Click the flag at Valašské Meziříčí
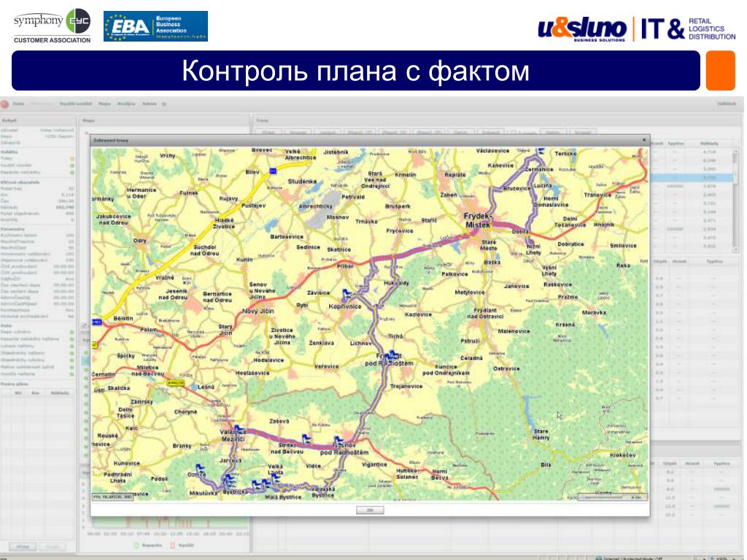Image resolution: width=747 pixels, height=560 pixels. [x=238, y=429]
